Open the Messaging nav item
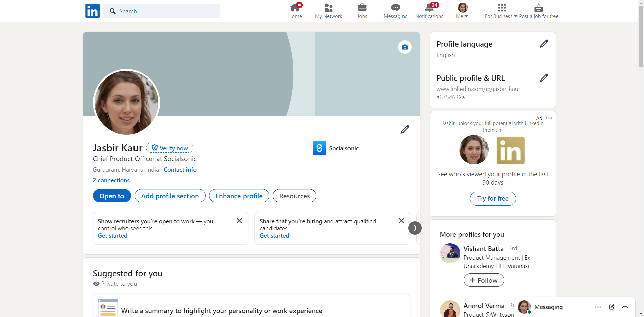 [x=395, y=11]
